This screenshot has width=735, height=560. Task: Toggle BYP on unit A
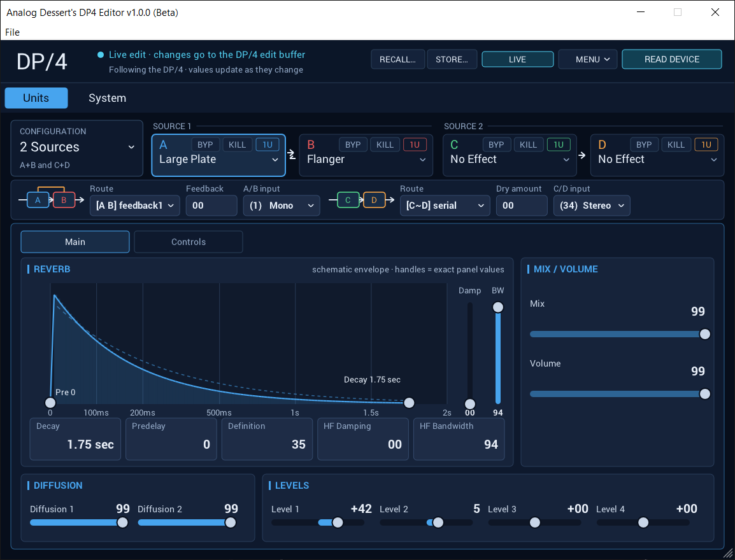click(x=205, y=144)
